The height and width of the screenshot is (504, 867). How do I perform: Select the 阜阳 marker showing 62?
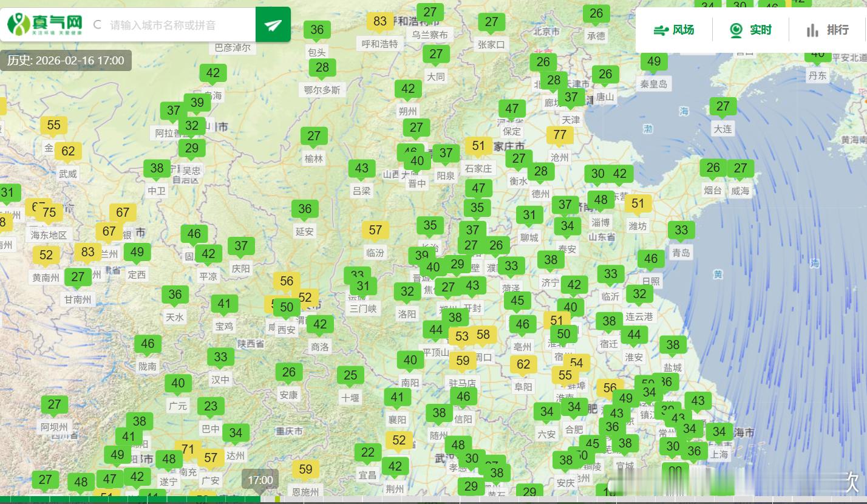523,366
